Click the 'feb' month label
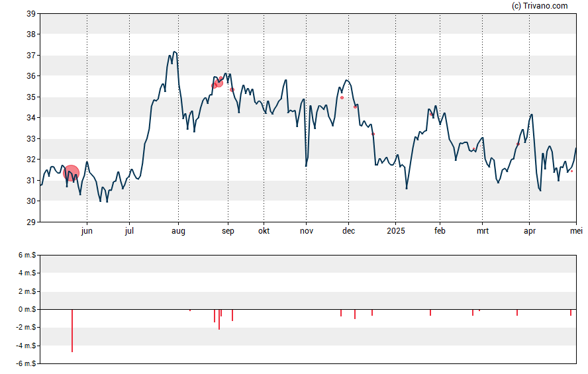The image size is (588, 374). tap(440, 230)
